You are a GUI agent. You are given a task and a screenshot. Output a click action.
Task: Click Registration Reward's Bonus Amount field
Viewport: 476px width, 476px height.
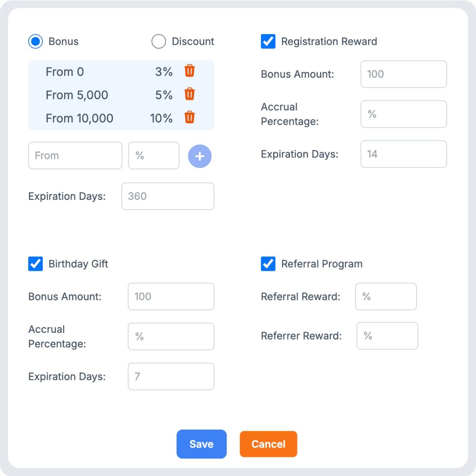coord(403,74)
